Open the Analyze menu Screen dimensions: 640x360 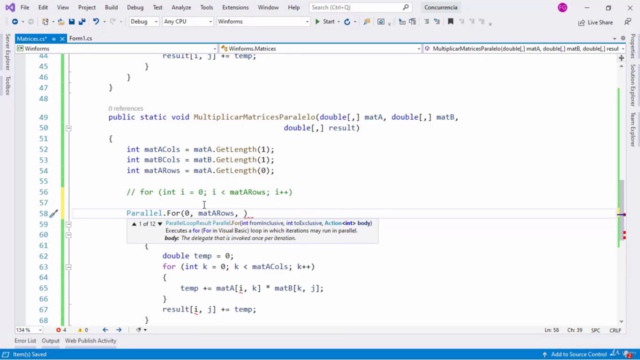[x=181, y=7]
